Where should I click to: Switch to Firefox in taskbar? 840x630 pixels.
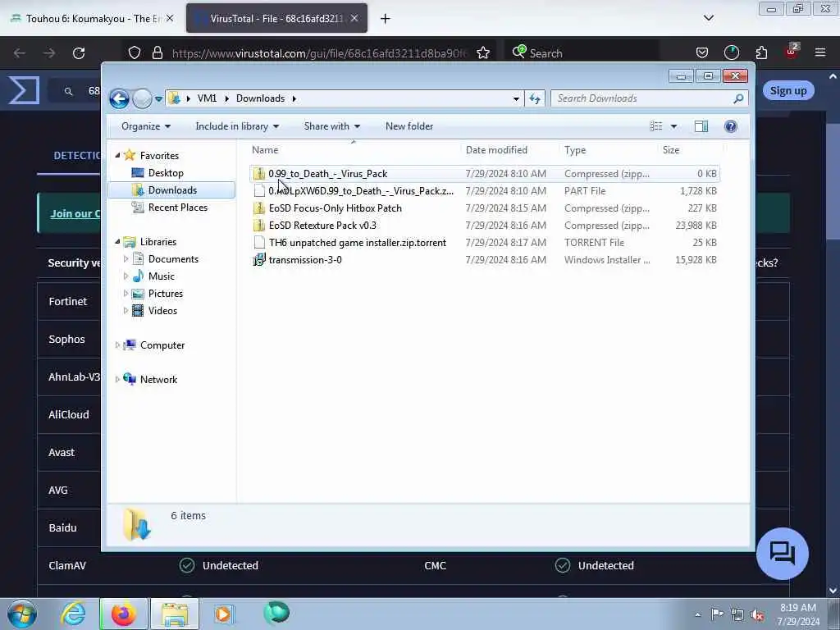click(124, 614)
